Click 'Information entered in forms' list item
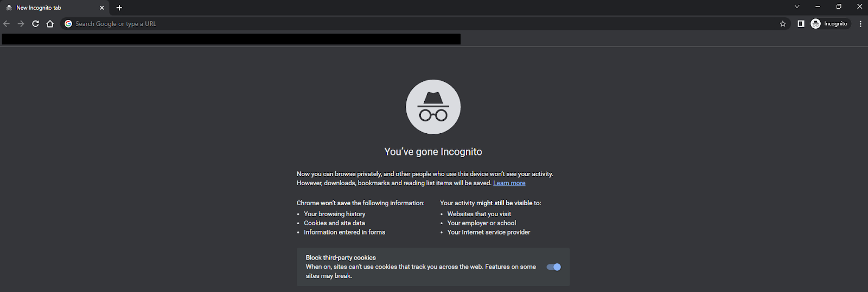868x292 pixels. click(344, 232)
